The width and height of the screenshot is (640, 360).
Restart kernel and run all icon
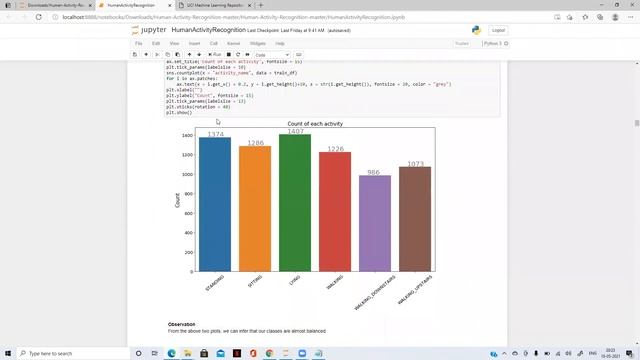point(247,55)
